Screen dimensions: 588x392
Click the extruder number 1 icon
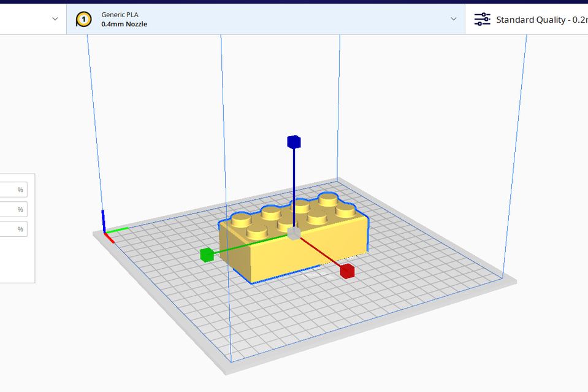pyautogui.click(x=83, y=19)
